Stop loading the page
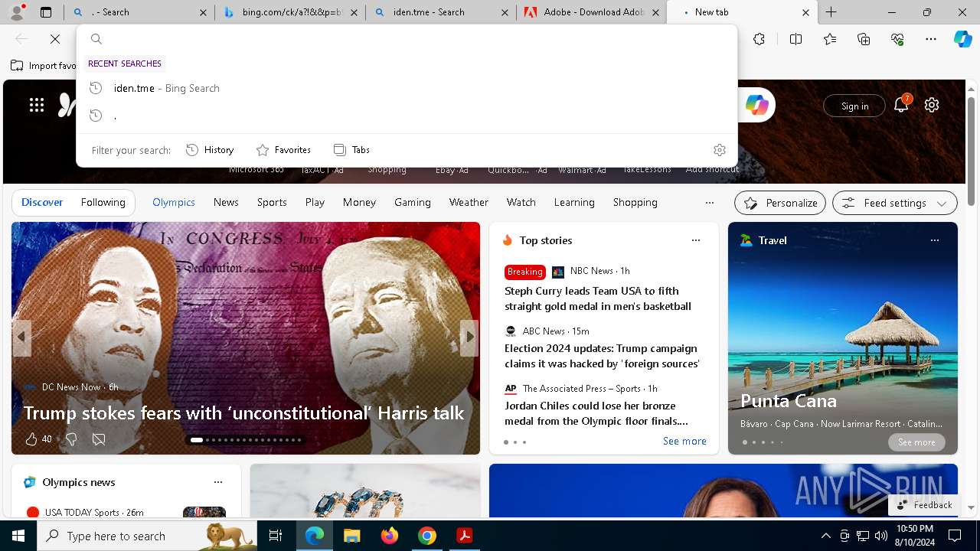The width and height of the screenshot is (980, 551). point(55,39)
